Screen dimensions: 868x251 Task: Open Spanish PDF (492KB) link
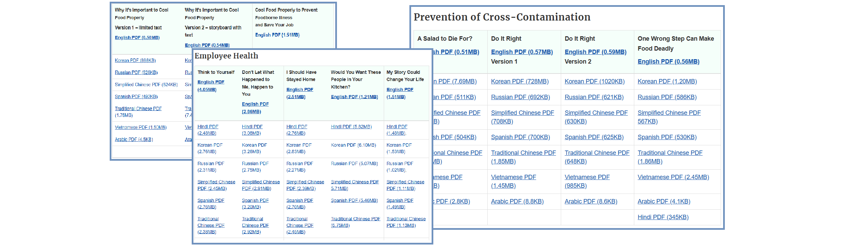pos(136,97)
